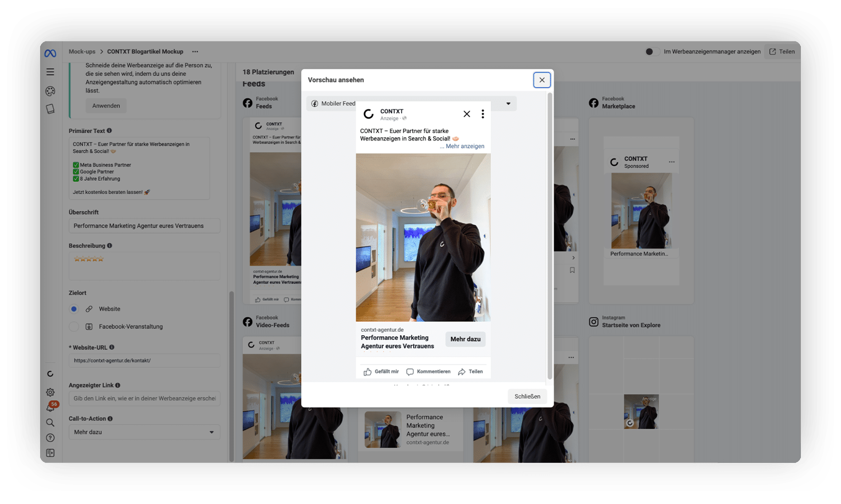Click the panel layout icon at sidebar bottom
841x504 pixels.
(x=50, y=453)
